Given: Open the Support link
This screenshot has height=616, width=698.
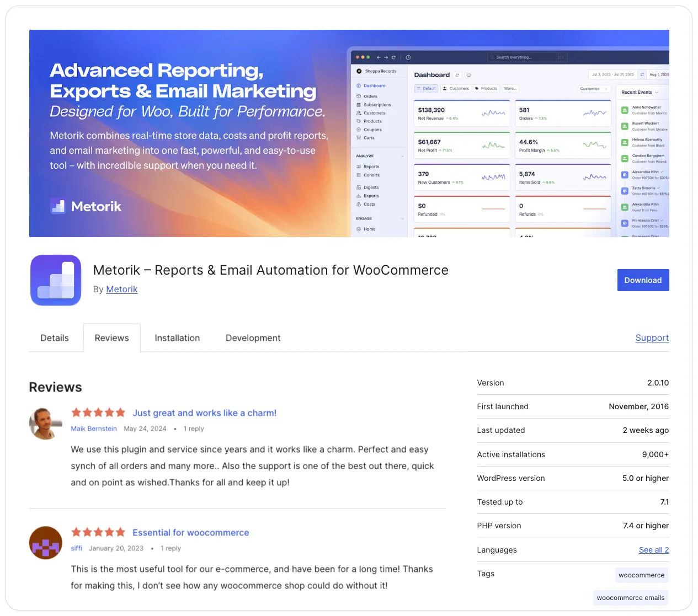Looking at the screenshot, I should click(652, 338).
